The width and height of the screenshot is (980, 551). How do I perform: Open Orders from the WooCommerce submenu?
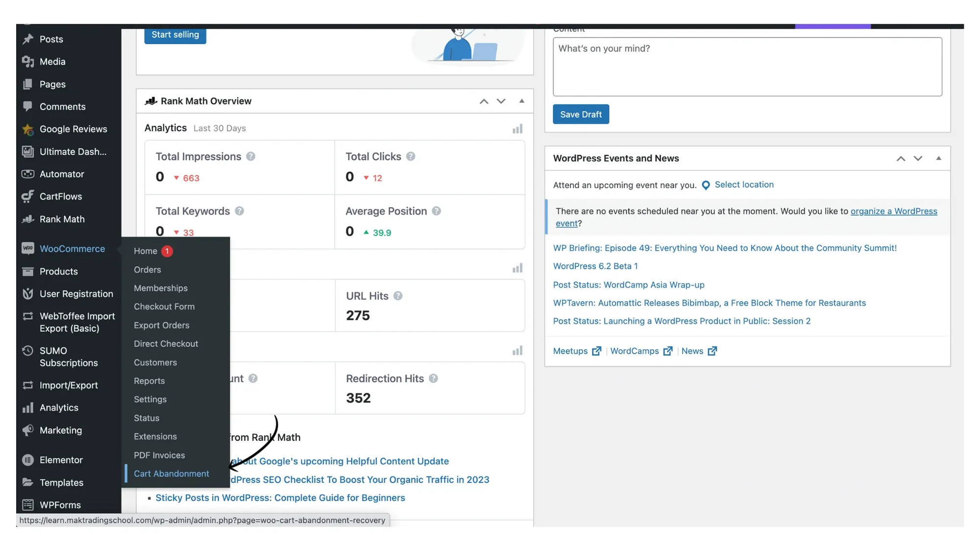coord(147,269)
